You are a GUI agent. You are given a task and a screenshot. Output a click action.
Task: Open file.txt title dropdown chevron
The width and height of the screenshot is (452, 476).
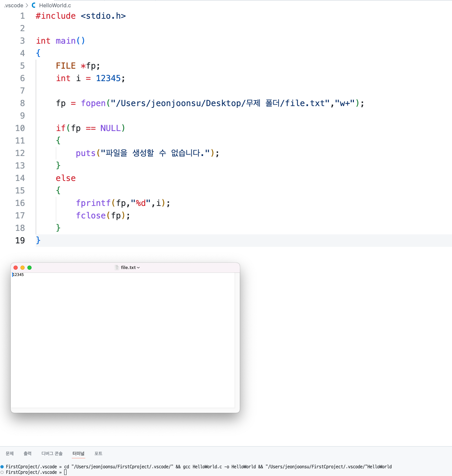(x=138, y=268)
